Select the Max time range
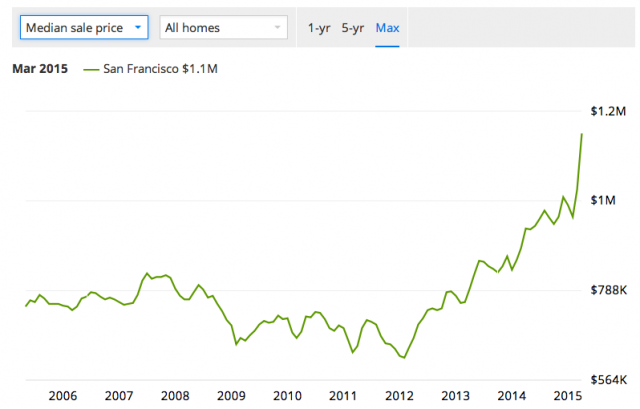640x409 pixels. tap(387, 27)
